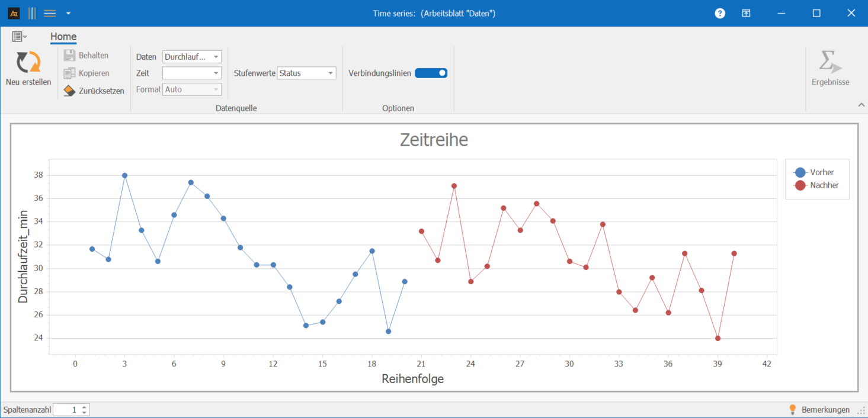The height and width of the screenshot is (418, 868).
Task: Open the Ergebnisse sigma icon
Action: coord(830,63)
